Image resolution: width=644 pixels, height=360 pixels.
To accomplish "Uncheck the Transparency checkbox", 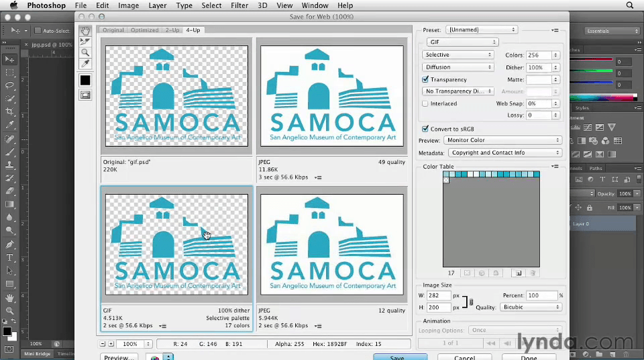I will (425, 79).
